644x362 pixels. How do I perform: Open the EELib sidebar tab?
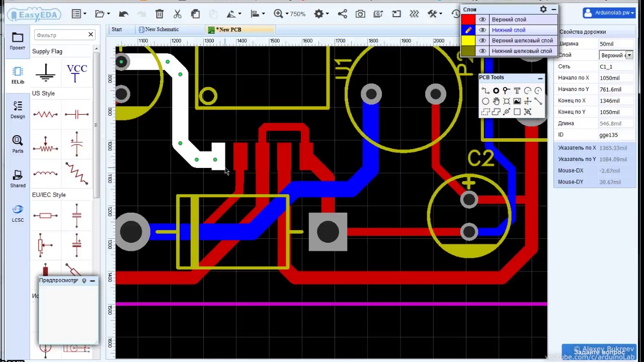18,75
